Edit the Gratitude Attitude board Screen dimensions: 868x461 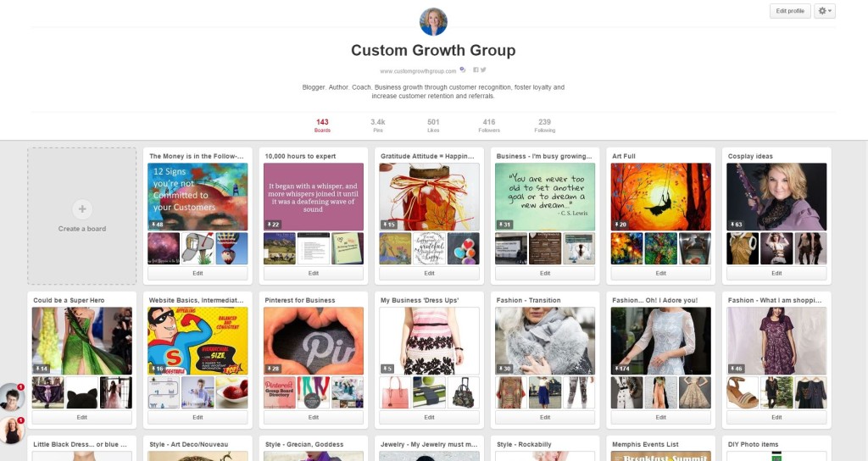(x=429, y=274)
